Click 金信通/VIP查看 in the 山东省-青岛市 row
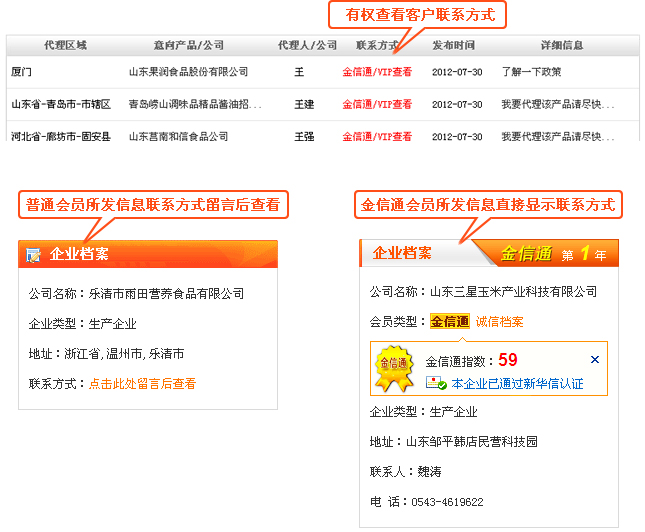 377,105
